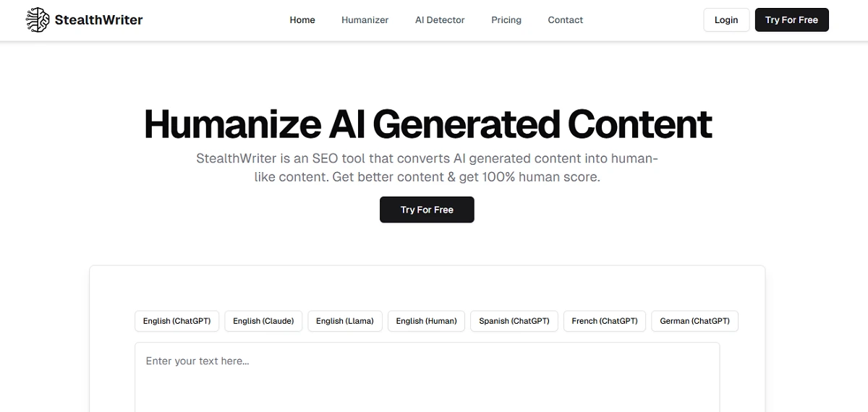Focus the 'Enter your text here...' box
Viewport: 868px width, 412px height.
click(427, 376)
